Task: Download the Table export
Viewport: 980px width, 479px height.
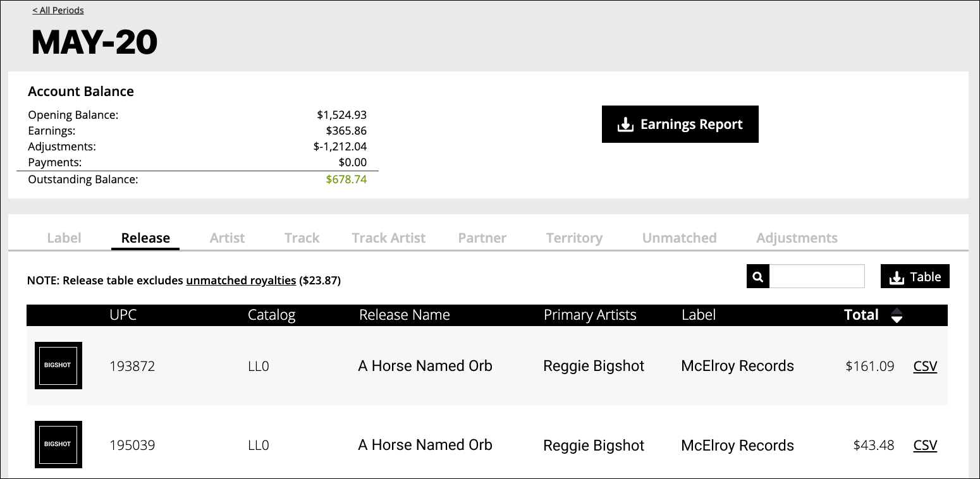Action: 915,277
